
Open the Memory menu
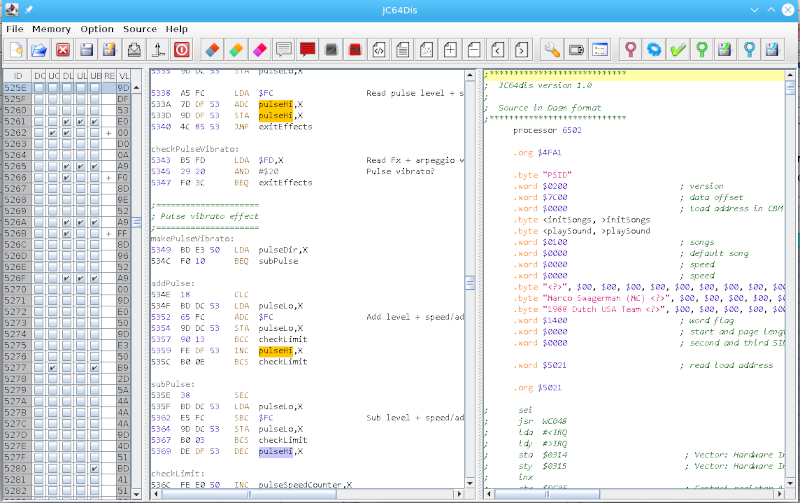click(52, 29)
